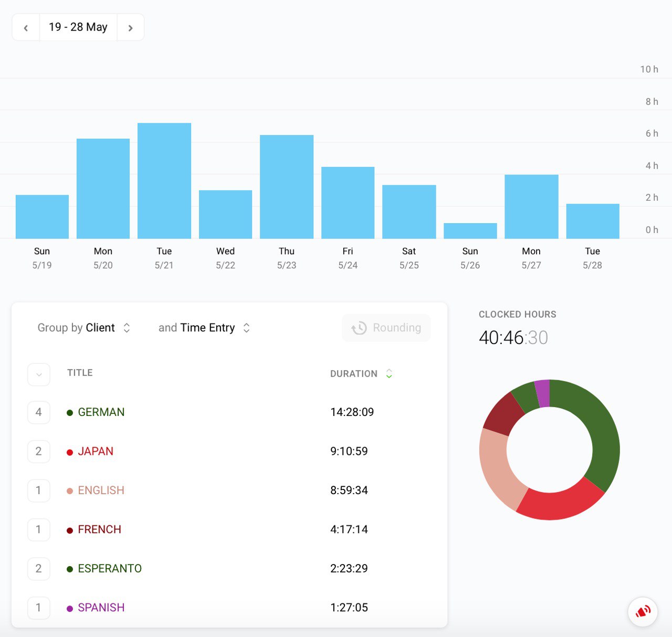Viewport: 672px width, 637px height.
Task: Select the FRENCH client title
Action: [x=100, y=529]
